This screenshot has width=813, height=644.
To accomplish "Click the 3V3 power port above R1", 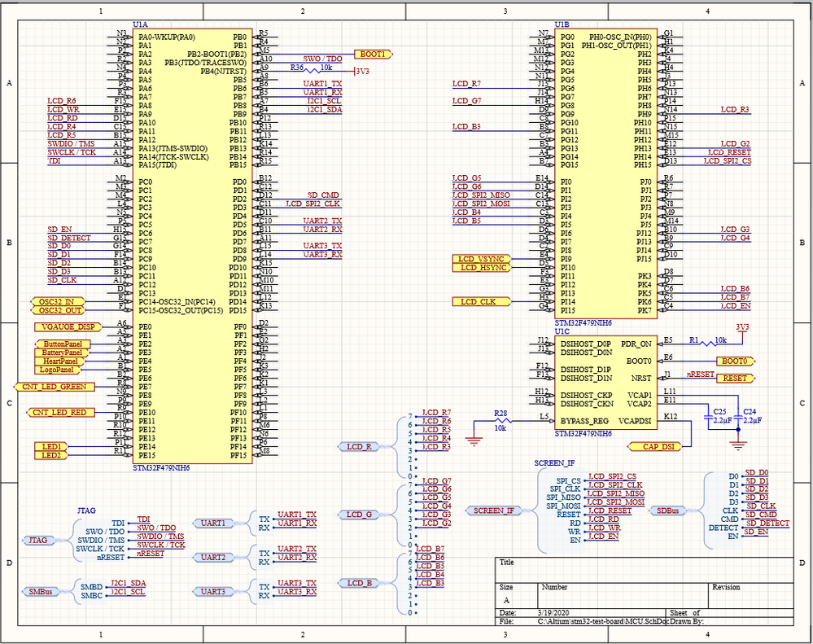I will pos(742,328).
